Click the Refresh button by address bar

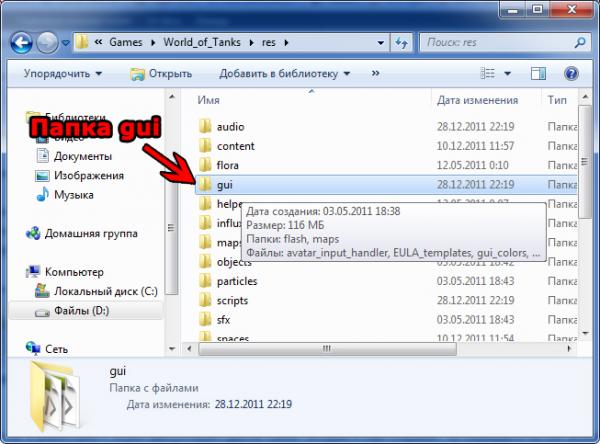401,42
